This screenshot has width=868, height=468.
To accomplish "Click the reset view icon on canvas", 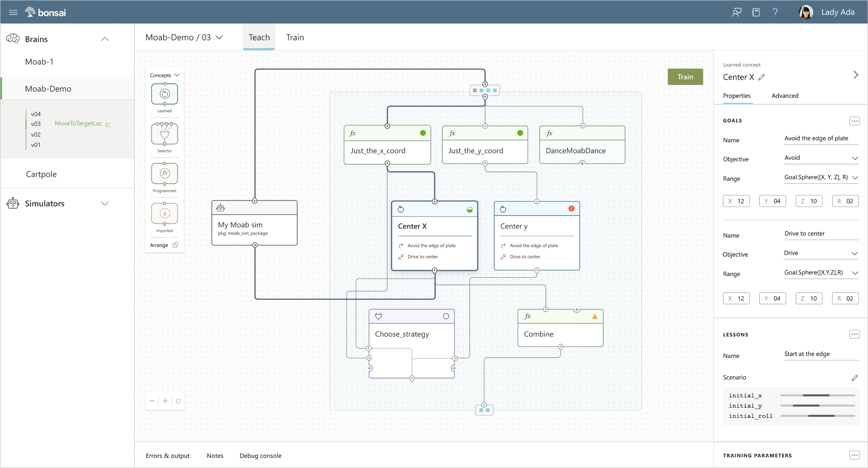I will click(x=178, y=401).
